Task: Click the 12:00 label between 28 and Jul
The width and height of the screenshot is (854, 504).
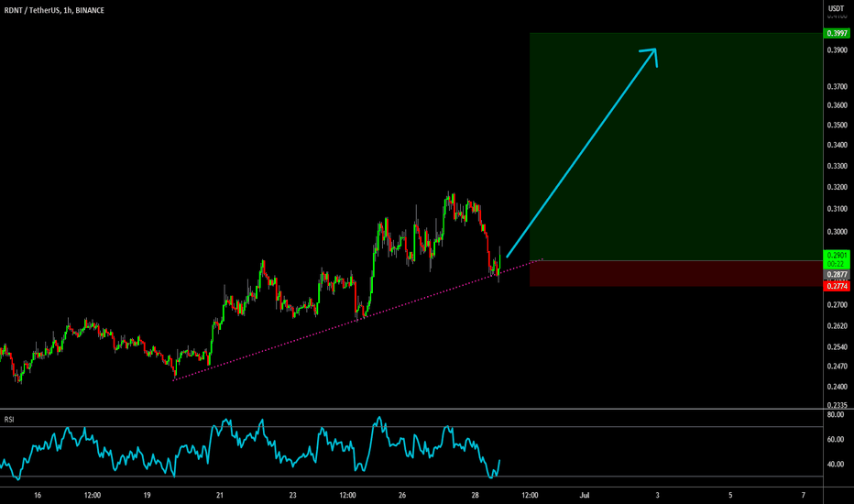Action: [x=530, y=495]
